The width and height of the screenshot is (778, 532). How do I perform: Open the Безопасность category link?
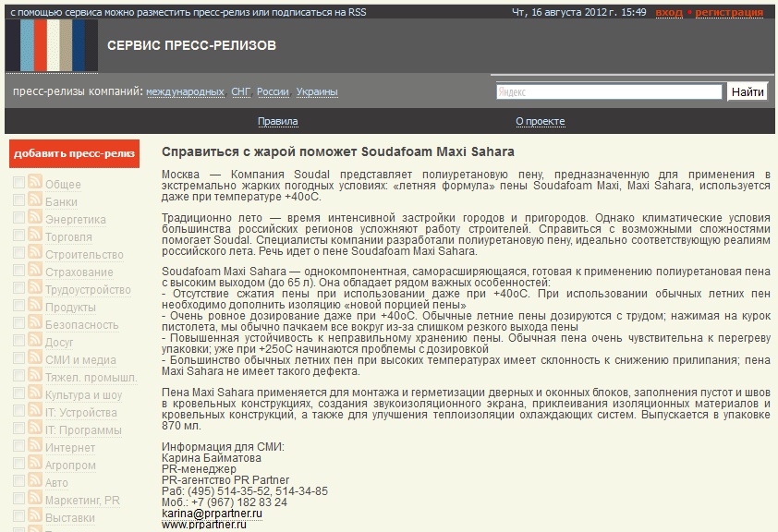[82, 325]
